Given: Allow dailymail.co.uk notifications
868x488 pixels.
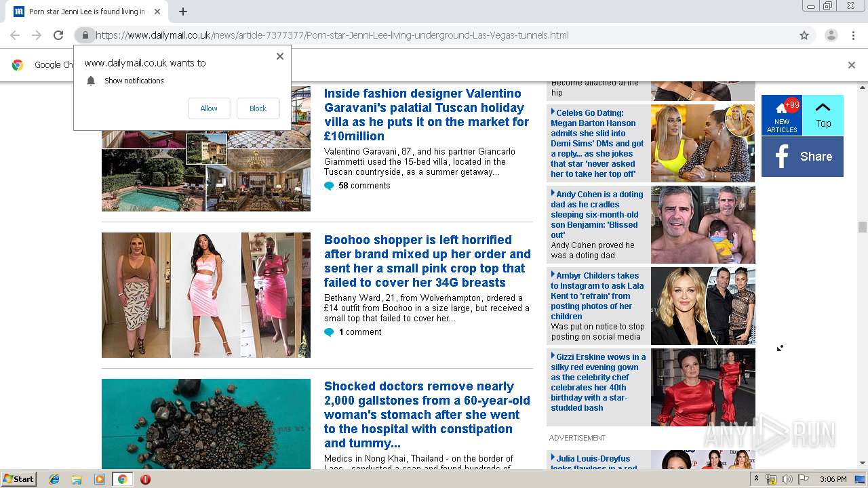Looking at the screenshot, I should pos(209,108).
